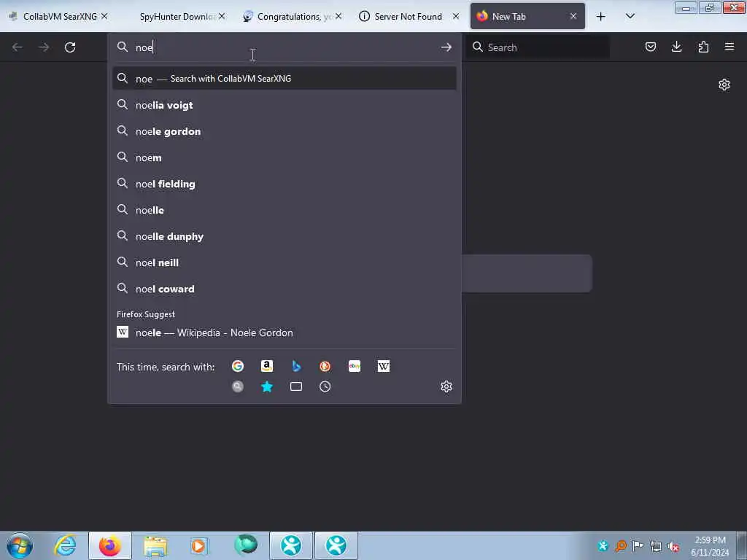Image resolution: width=747 pixels, height=560 pixels.
Task: Close the Server Not Found tab
Action: coord(456,16)
